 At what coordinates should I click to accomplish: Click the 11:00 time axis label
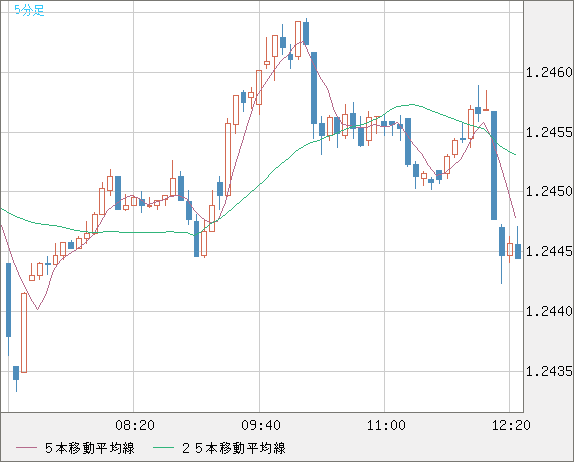tap(386, 425)
